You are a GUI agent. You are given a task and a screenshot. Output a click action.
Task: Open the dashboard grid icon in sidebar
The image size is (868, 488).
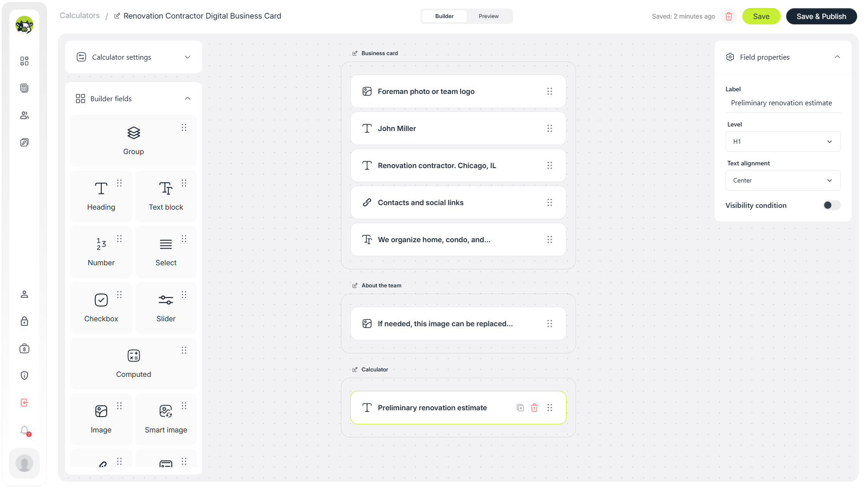(x=24, y=61)
